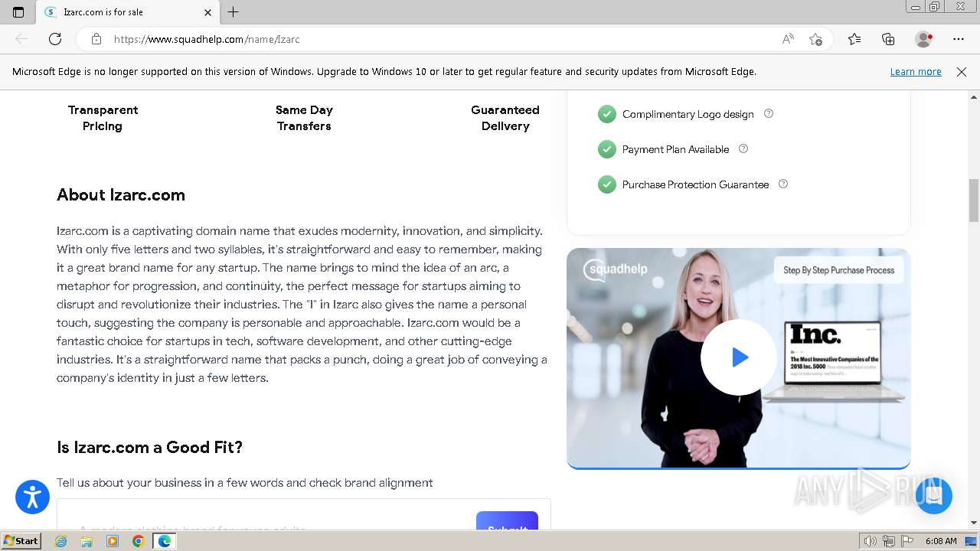Open the accessibility widget icon
The image size is (980, 551).
(32, 497)
